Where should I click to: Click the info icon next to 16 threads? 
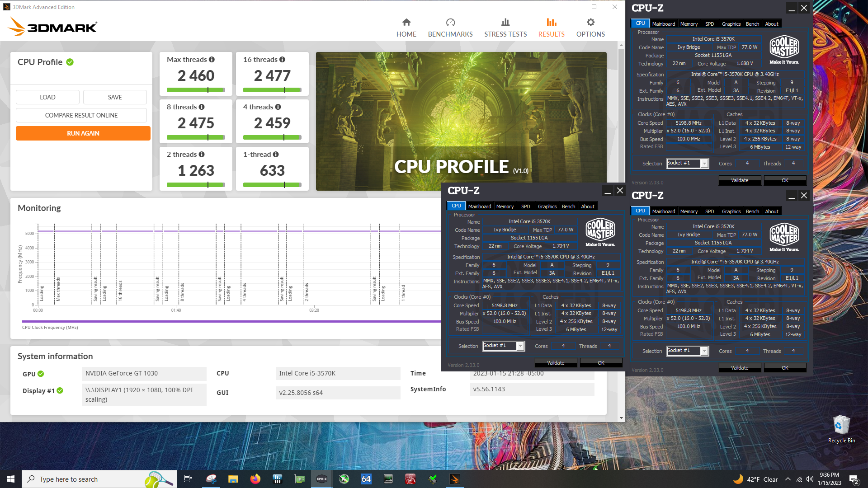pyautogui.click(x=282, y=60)
